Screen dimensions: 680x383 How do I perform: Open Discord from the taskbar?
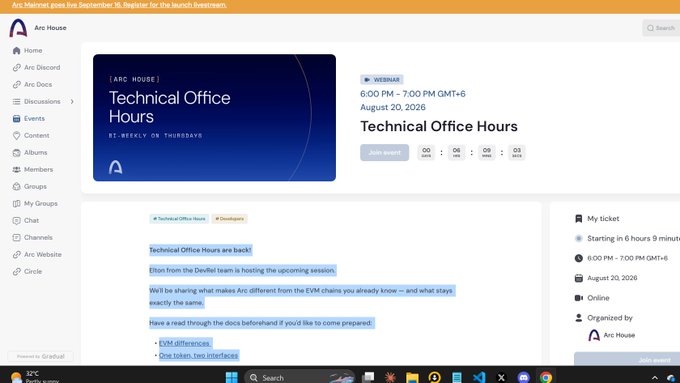pos(523,377)
